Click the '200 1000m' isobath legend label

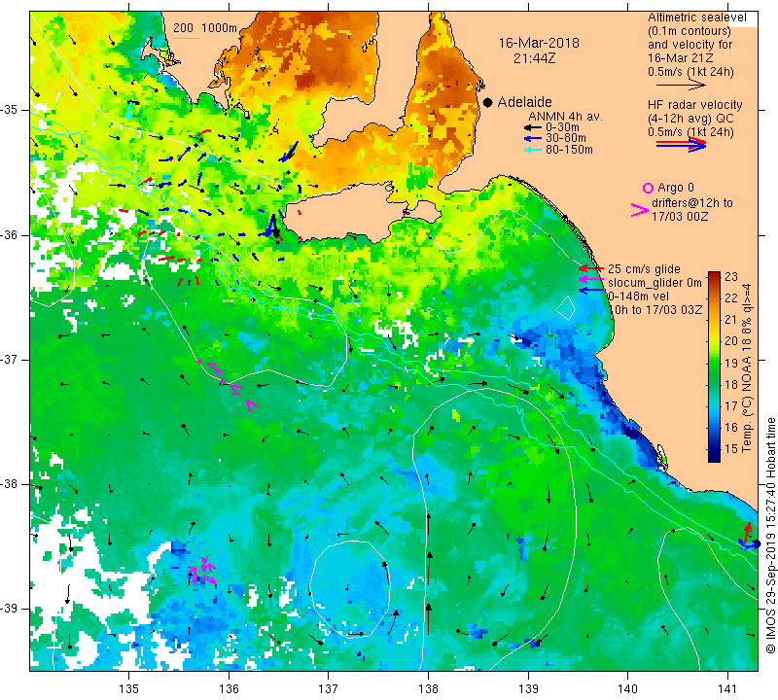205,28
